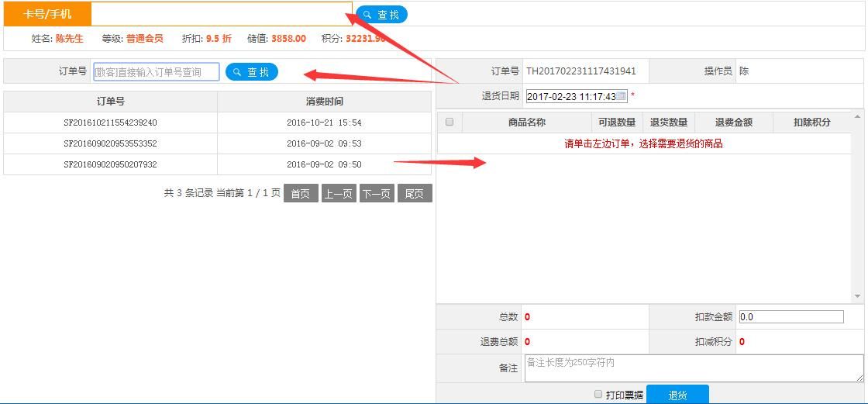The height and width of the screenshot is (404, 868).
Task: Click consumption time 2016-09-02 09:53
Action: 324,143
